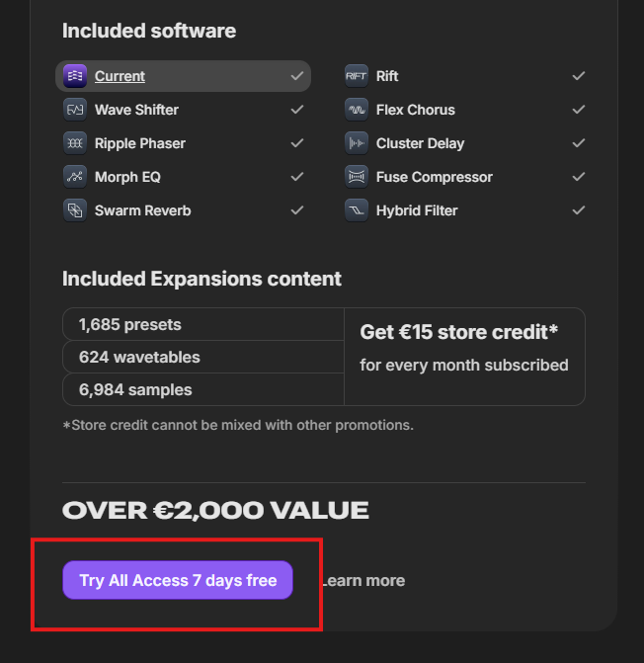Open the Current product link

coord(120,76)
